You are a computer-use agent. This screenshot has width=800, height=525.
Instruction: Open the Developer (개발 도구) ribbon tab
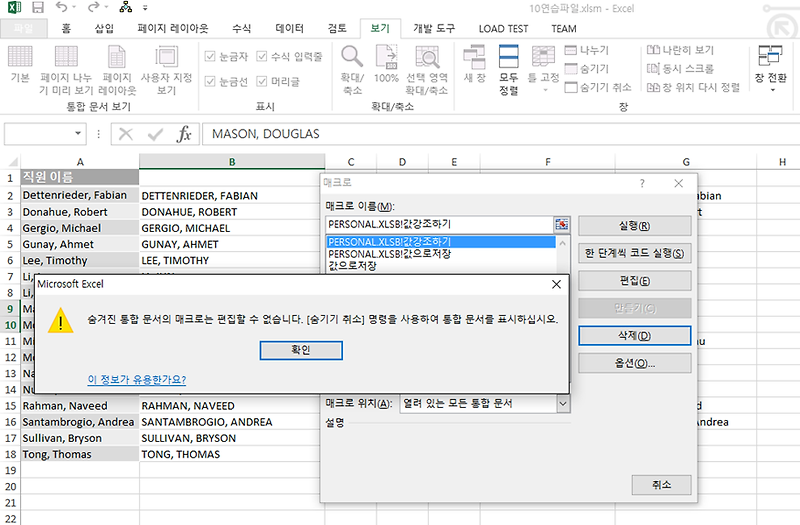coord(434,29)
